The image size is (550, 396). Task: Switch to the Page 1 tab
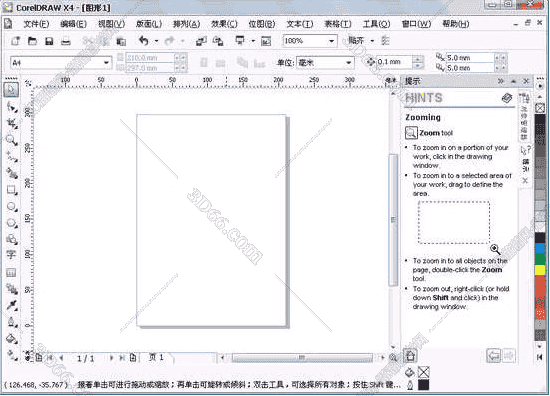(x=156, y=357)
